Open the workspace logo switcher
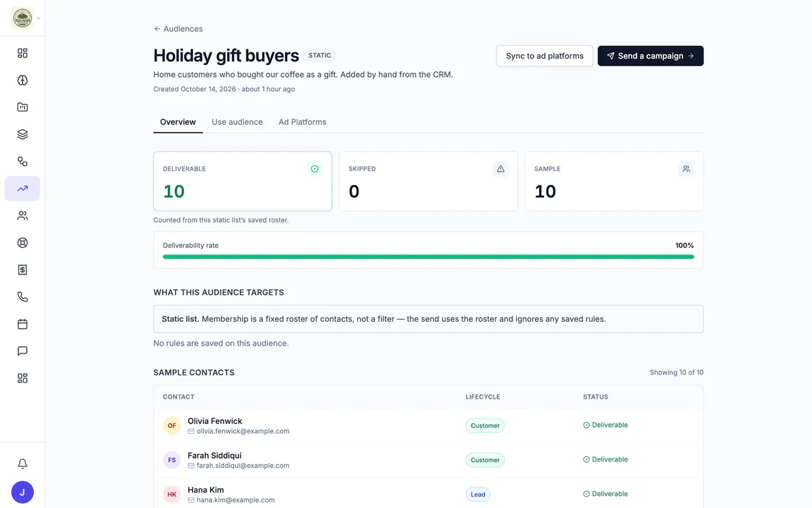Image resolution: width=812 pixels, height=508 pixels. click(x=23, y=18)
